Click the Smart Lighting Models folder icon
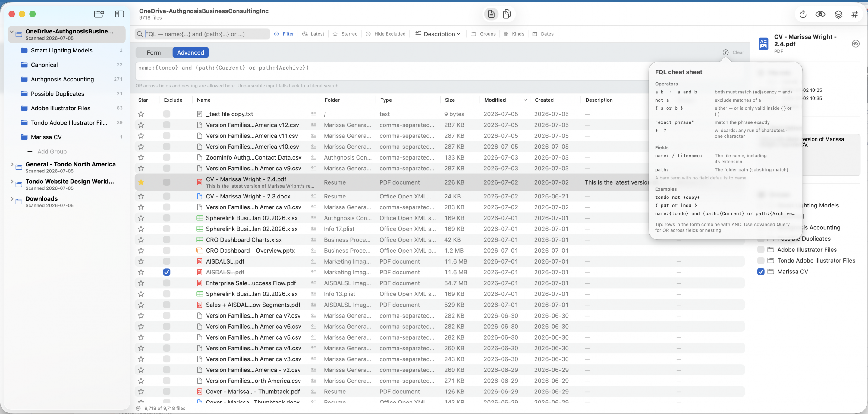868x414 pixels. coord(24,50)
